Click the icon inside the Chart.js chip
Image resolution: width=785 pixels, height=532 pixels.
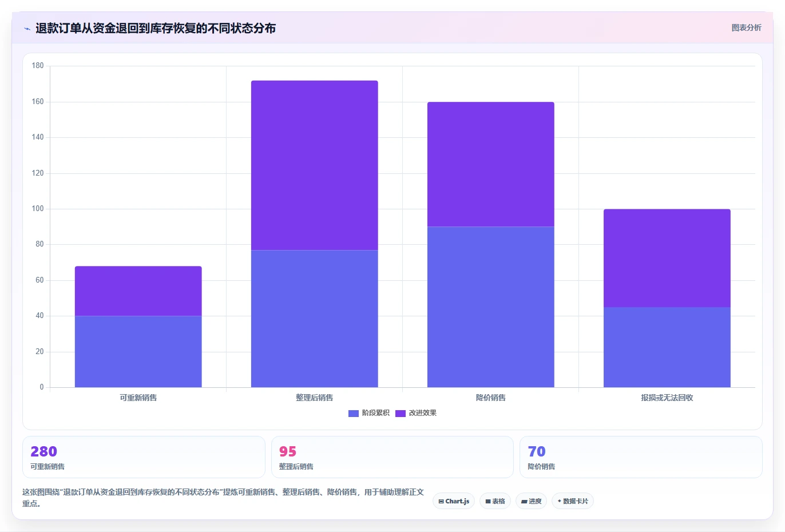[x=441, y=502]
